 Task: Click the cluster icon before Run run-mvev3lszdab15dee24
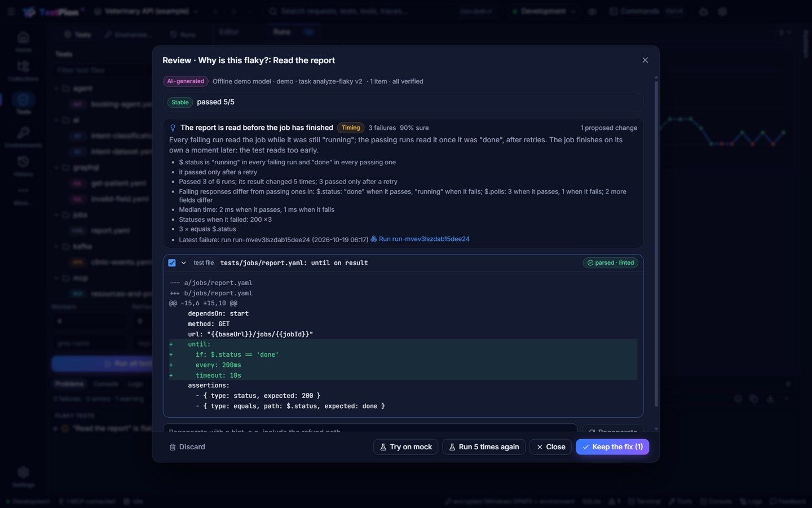pos(373,239)
